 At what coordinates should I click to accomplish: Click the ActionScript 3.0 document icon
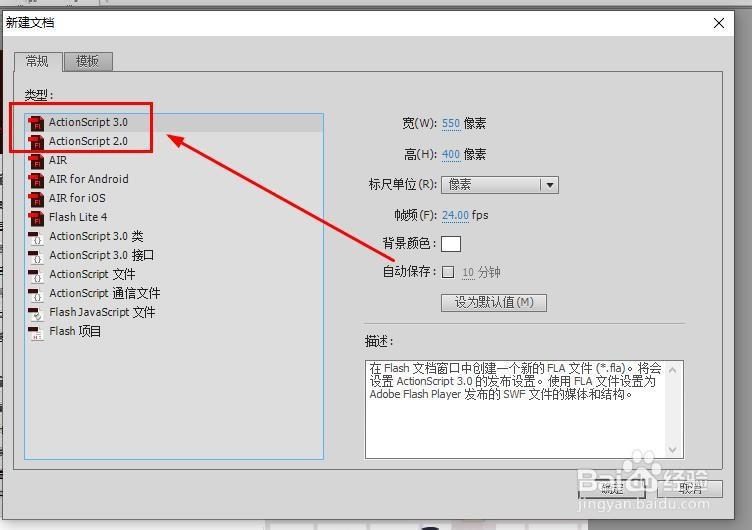click(36, 123)
